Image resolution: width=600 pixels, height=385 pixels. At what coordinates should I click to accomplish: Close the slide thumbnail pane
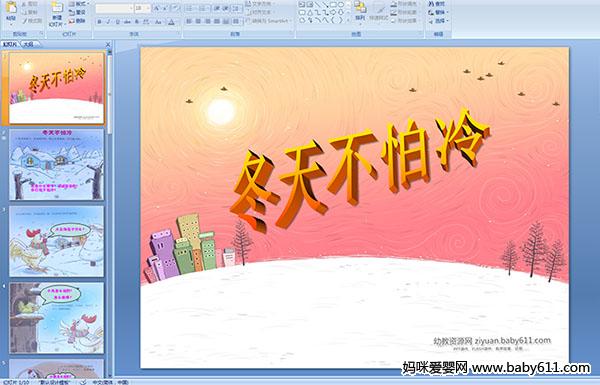click(108, 44)
